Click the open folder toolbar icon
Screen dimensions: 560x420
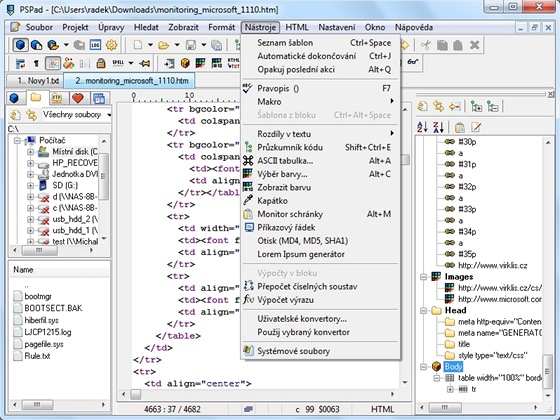tap(164, 45)
